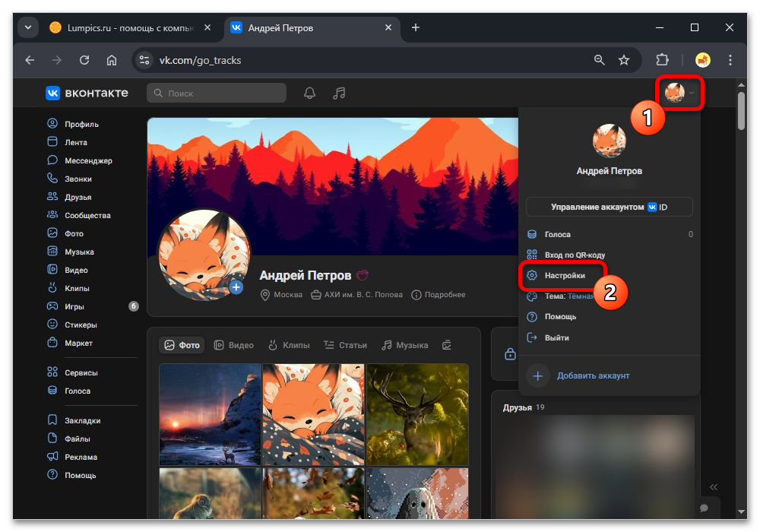Click the sidebar Помощь question icon
The height and width of the screenshot is (532, 760).
click(x=52, y=475)
